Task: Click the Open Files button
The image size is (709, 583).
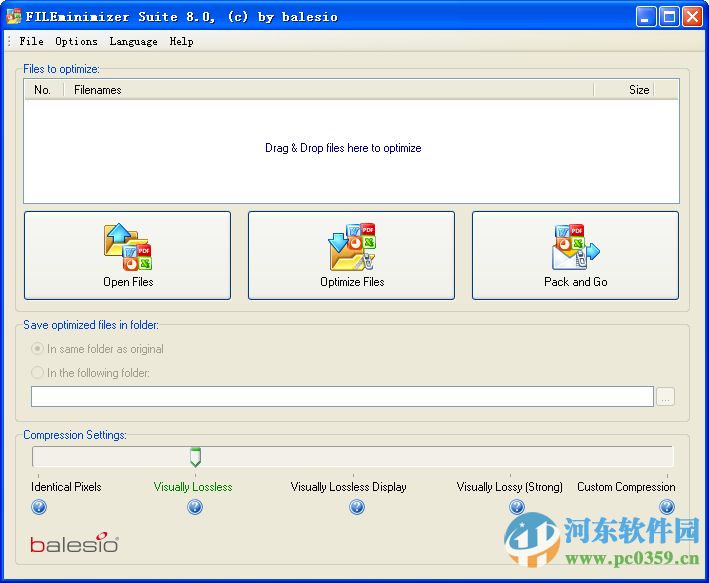Action: pos(128,255)
